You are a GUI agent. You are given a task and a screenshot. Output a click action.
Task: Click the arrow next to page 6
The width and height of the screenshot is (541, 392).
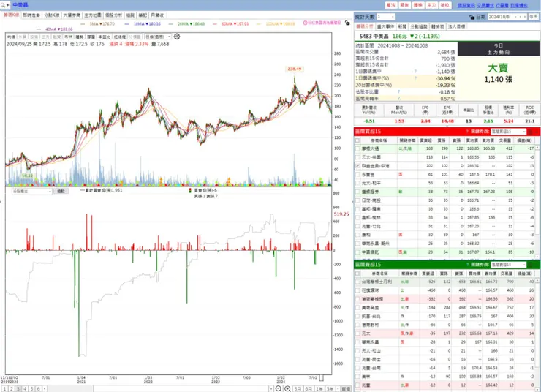pyautogui.click(x=45, y=389)
